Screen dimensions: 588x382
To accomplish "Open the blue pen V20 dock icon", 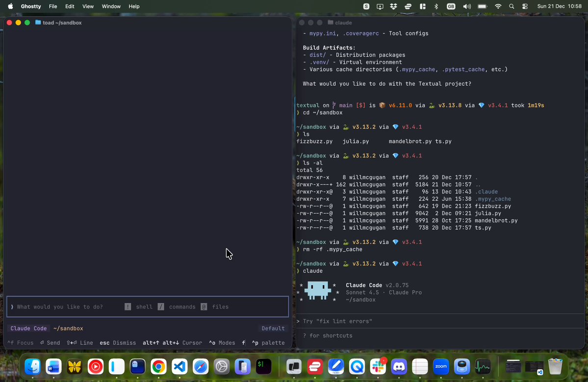I will 336,366.
